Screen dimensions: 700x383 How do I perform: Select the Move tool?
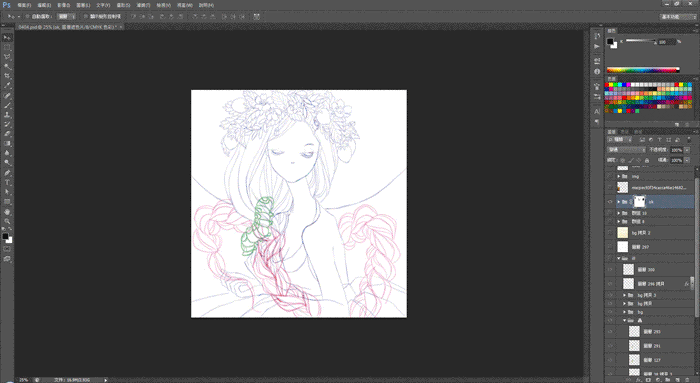coord(7,38)
